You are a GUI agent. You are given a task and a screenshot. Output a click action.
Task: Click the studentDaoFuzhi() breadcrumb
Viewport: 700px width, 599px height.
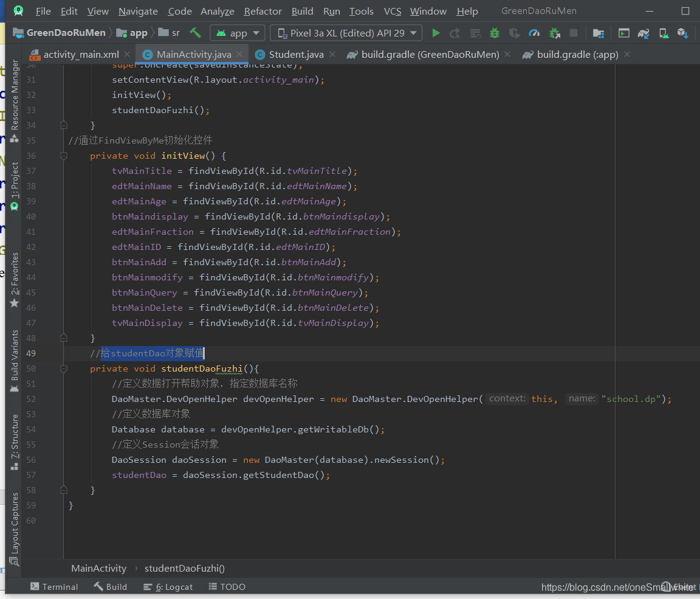(x=184, y=568)
